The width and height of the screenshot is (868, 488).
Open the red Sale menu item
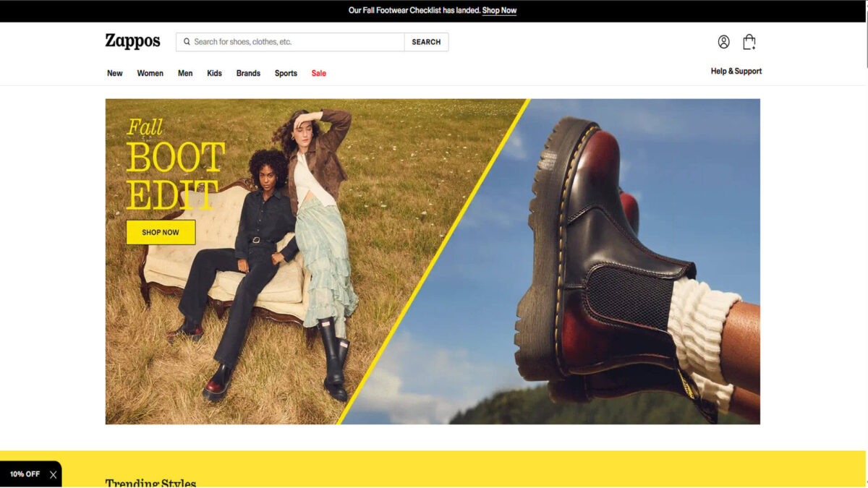coord(319,73)
